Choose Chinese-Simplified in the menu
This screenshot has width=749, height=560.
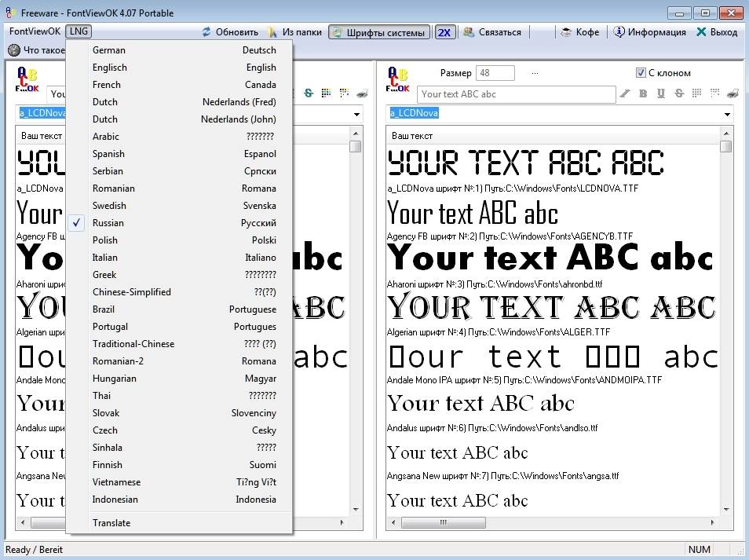pyautogui.click(x=180, y=292)
